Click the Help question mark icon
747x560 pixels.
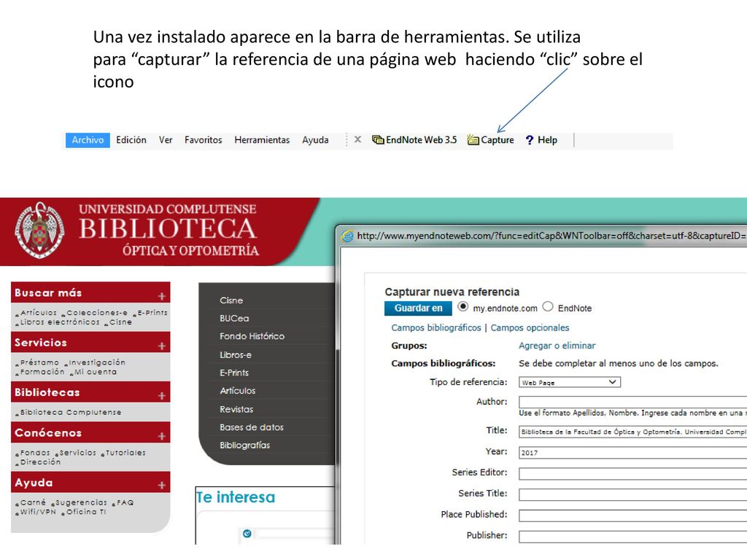click(530, 140)
